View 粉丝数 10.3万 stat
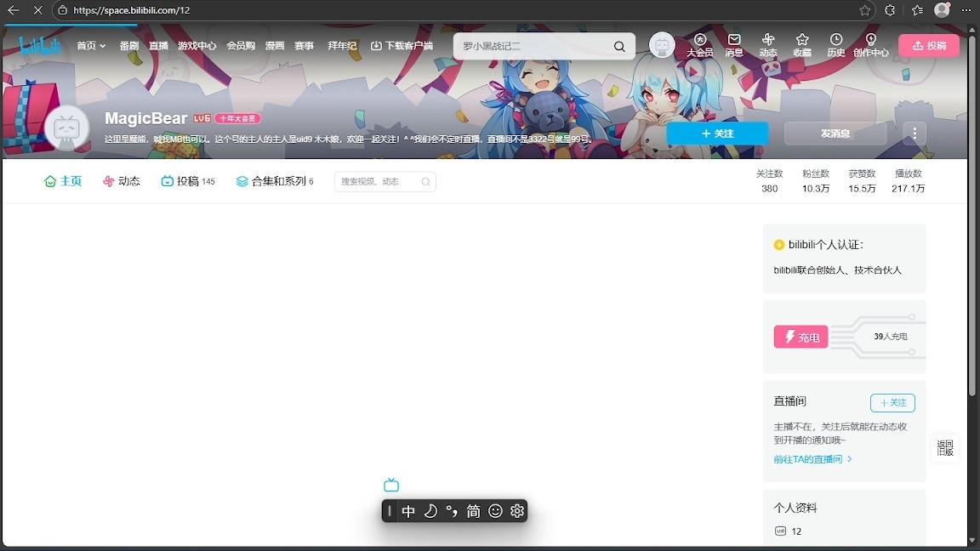980x551 pixels. tap(816, 181)
